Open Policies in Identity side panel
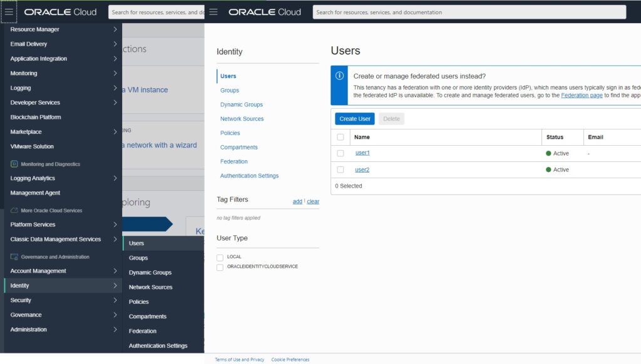This screenshot has height=364, width=641. click(230, 133)
